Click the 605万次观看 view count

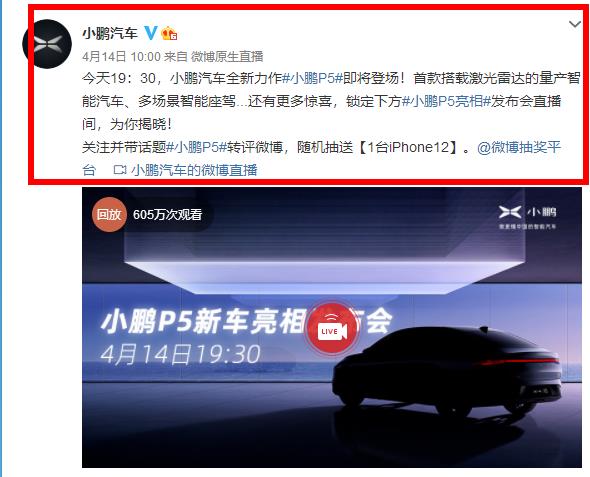coord(167,214)
